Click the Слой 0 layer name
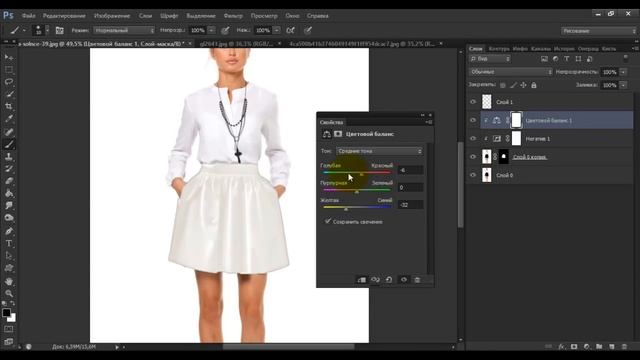 504,175
